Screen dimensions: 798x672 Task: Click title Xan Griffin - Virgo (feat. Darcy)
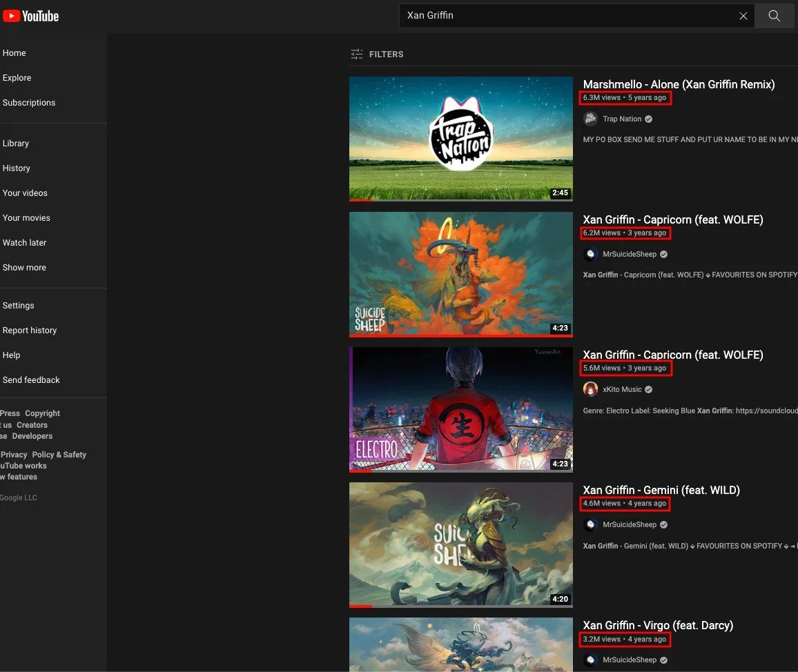click(658, 626)
